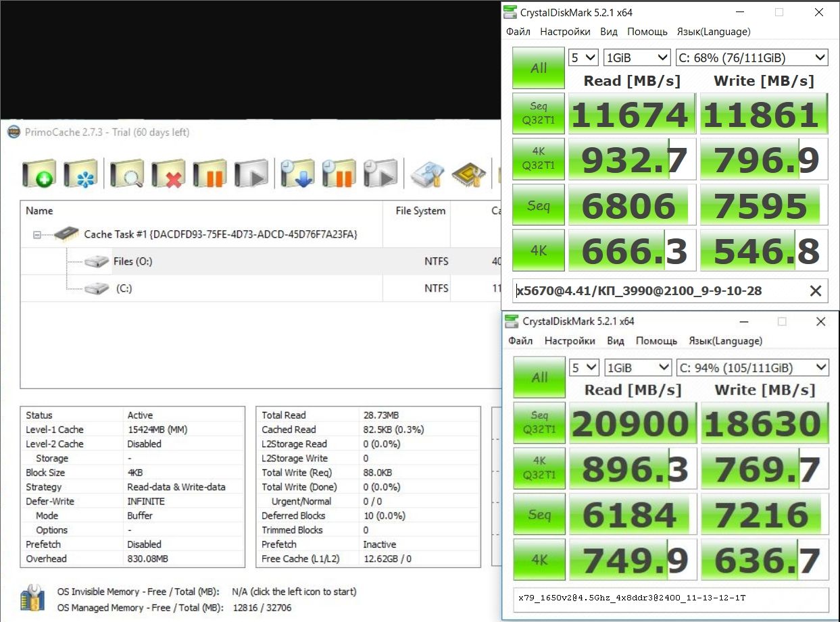
Task: Click the magnifier cache task toolbar icon
Action: (128, 174)
